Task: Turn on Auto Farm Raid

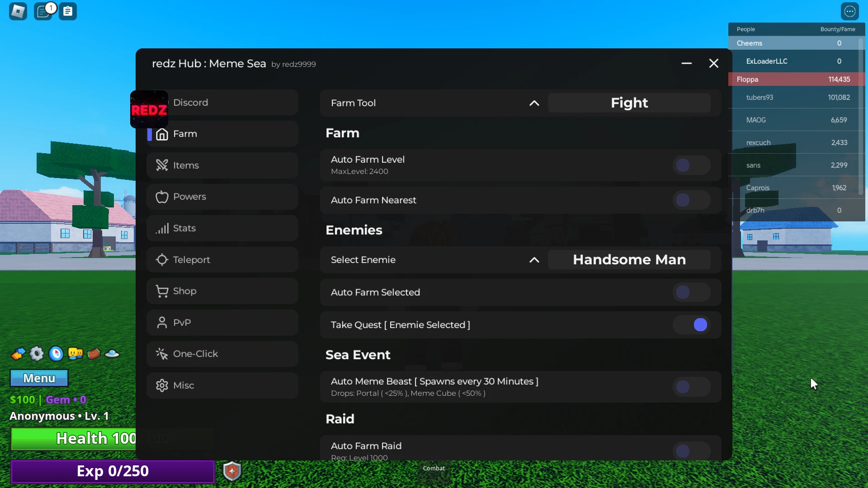Action: [691, 450]
